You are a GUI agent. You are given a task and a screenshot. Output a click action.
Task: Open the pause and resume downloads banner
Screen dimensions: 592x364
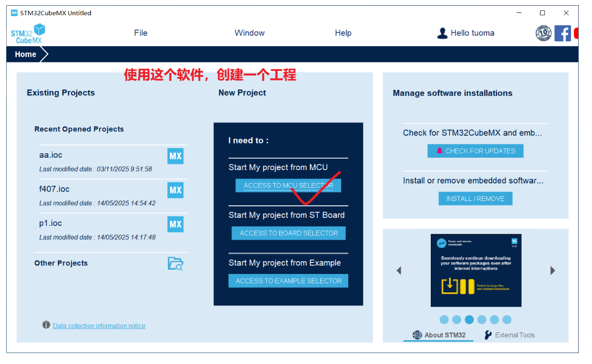(x=476, y=270)
